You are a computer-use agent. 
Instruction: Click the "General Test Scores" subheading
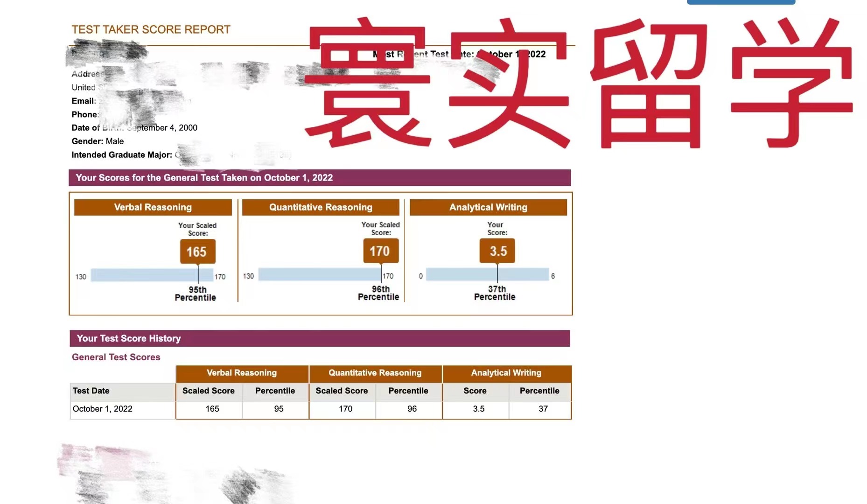pos(116,357)
